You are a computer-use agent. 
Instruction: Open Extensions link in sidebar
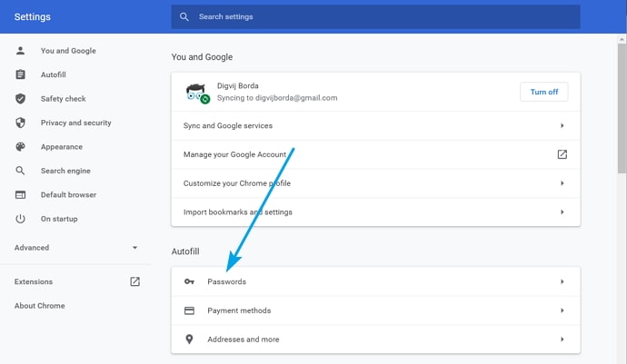[x=34, y=281]
